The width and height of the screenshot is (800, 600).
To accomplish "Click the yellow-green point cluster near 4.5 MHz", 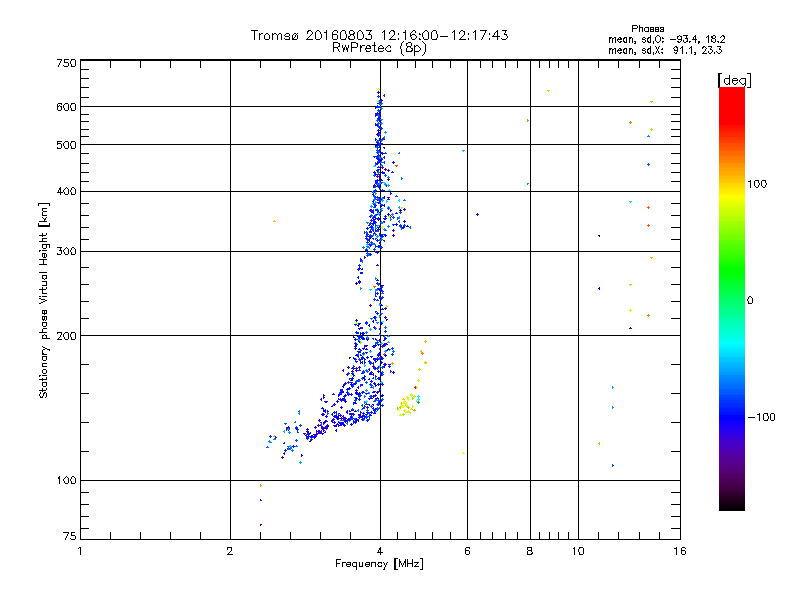I will [408, 404].
